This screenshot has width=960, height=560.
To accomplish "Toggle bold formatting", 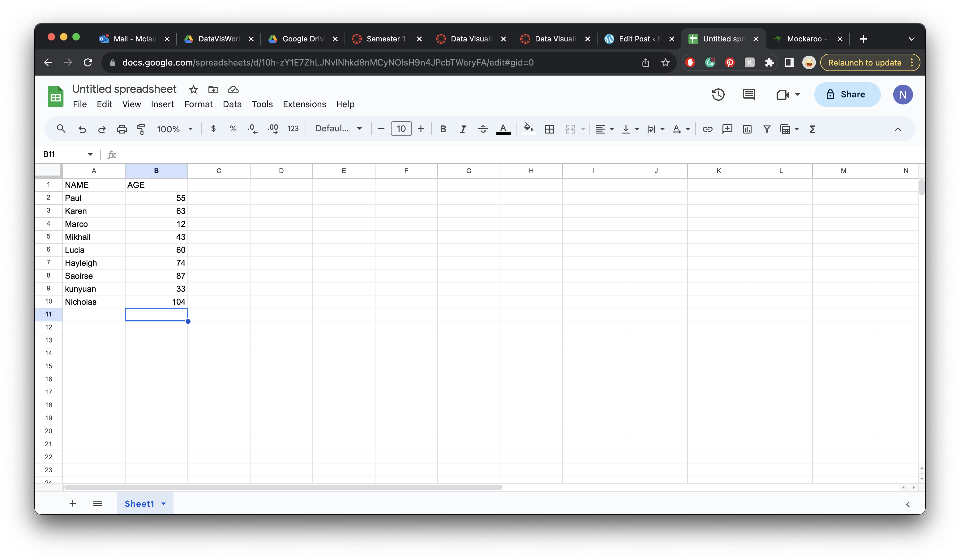I will coord(443,129).
